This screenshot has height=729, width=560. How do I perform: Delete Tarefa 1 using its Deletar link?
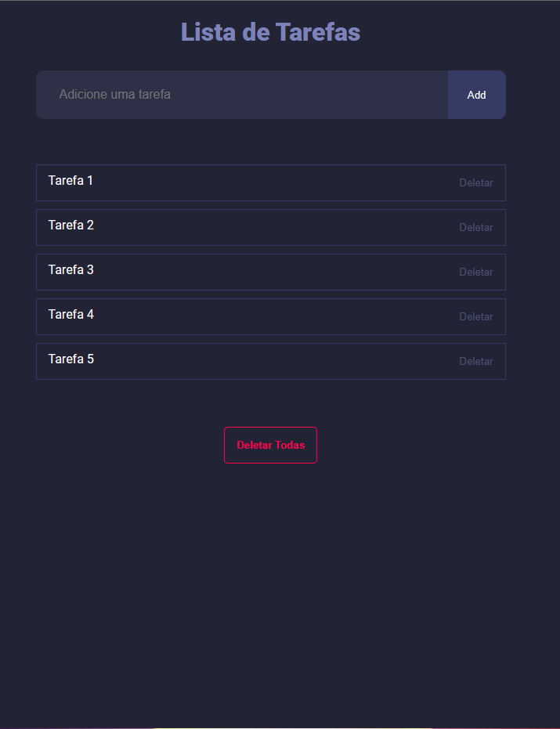476,182
